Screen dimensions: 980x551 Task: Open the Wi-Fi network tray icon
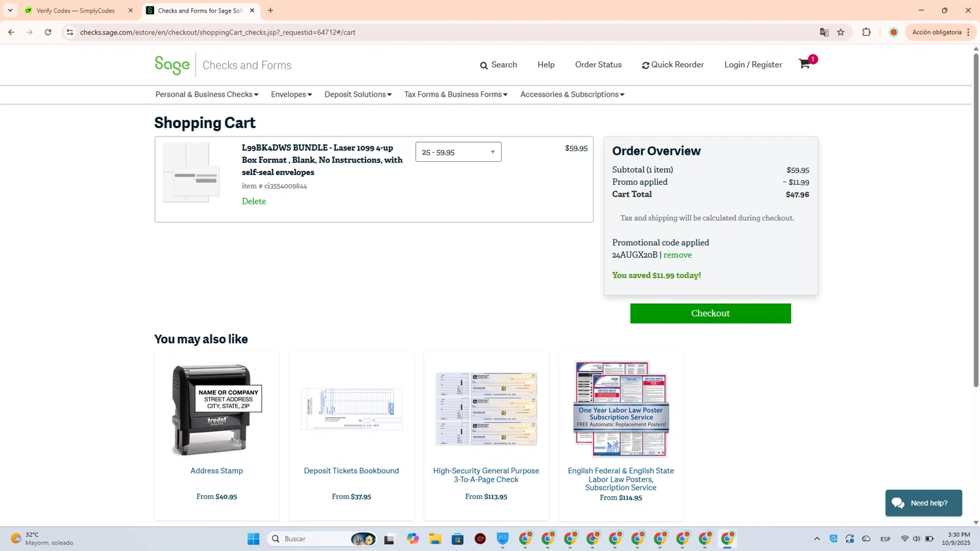[x=905, y=539]
